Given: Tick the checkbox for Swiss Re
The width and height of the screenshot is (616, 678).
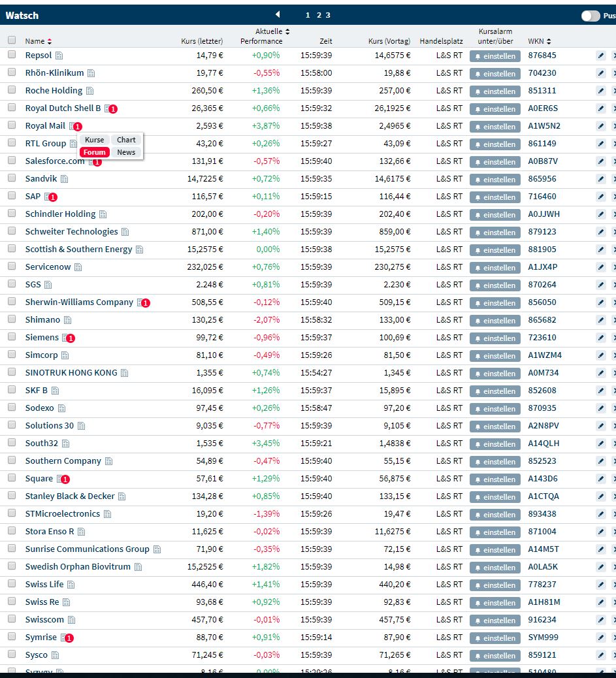Looking at the screenshot, I should click(x=12, y=601).
